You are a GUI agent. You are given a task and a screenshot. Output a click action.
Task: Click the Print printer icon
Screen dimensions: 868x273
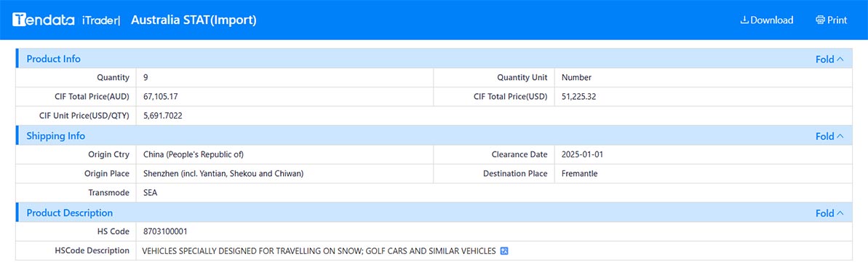(x=820, y=20)
